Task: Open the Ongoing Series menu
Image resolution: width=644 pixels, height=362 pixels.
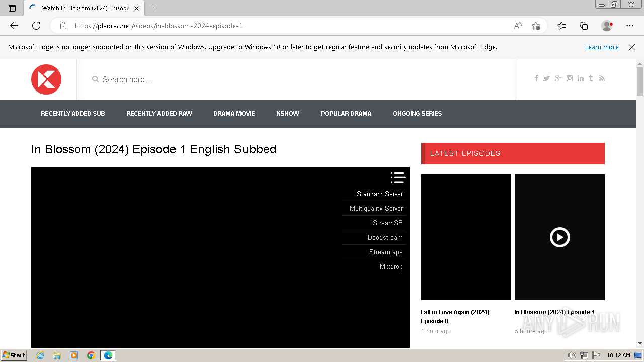Action: 418,114
